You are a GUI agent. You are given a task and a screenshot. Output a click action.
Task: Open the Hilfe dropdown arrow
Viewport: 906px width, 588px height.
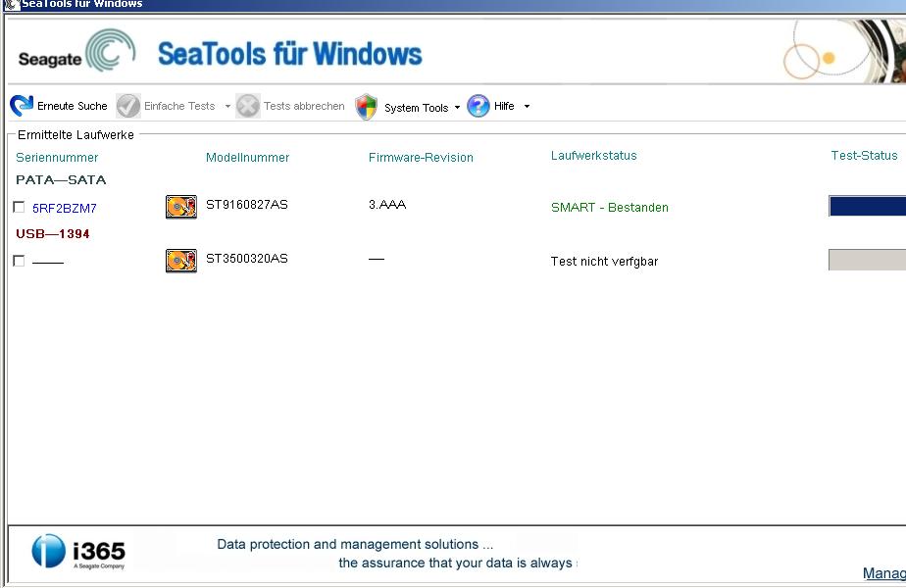(527, 106)
